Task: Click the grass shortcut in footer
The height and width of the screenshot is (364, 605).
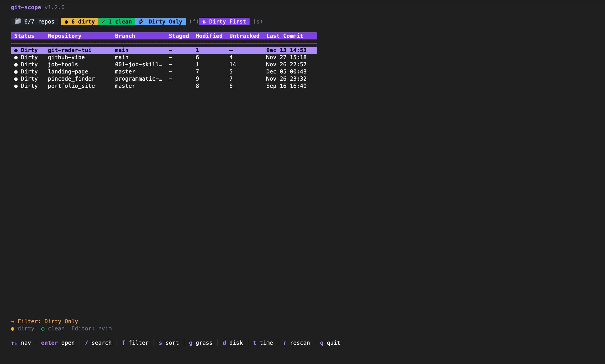Action: 201,343
